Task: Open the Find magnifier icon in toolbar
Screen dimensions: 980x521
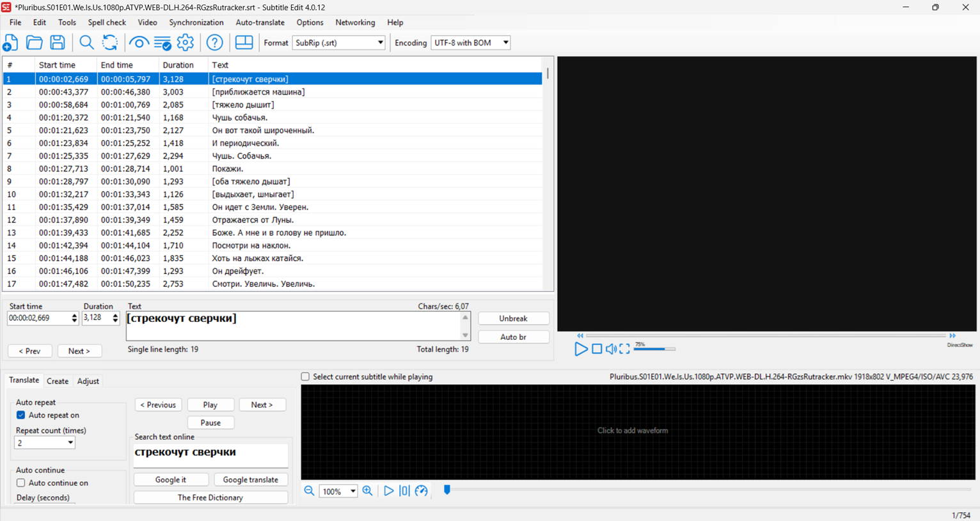Action: point(86,43)
